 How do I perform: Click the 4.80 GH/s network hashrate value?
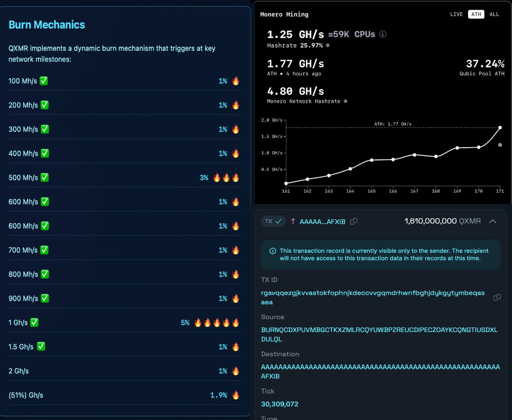click(x=295, y=91)
